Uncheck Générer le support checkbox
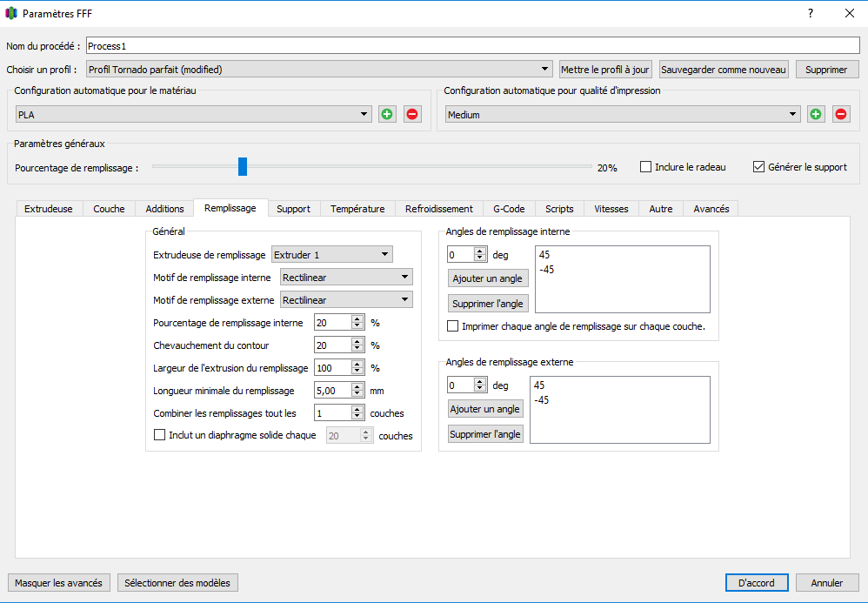 point(758,167)
